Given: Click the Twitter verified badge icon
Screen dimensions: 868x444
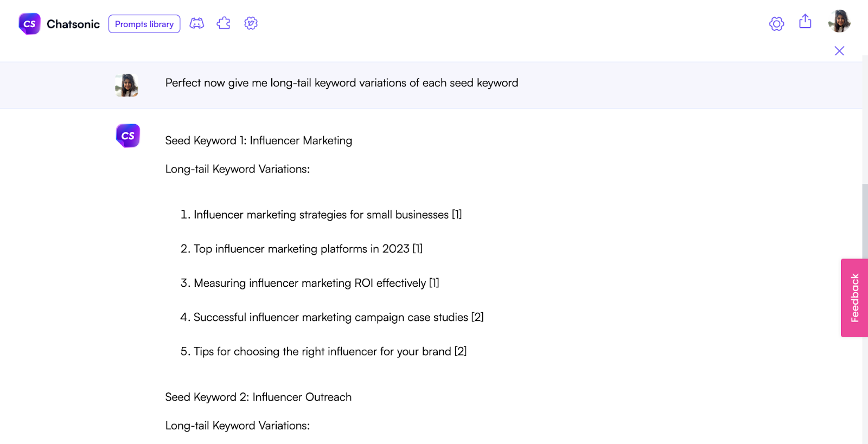Looking at the screenshot, I should (251, 23).
